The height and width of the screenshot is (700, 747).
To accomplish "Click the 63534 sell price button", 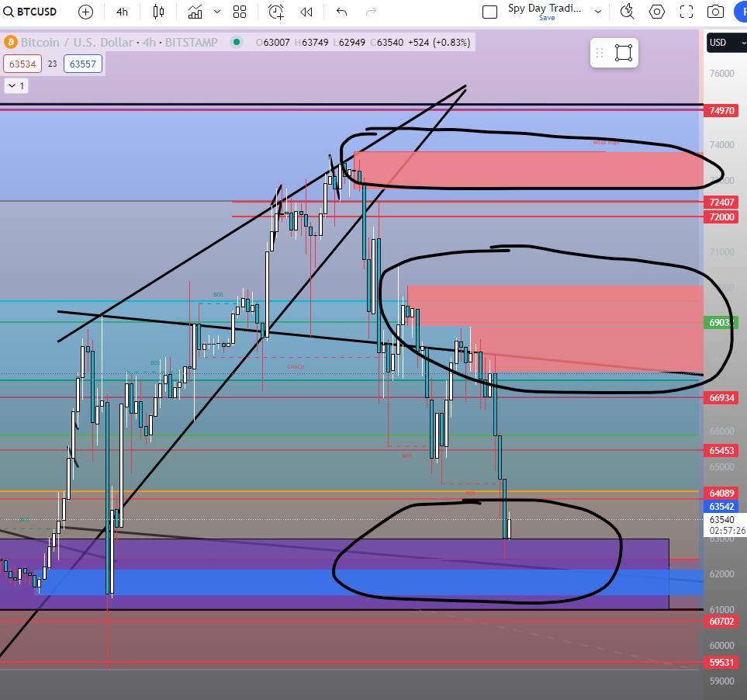I will point(22,64).
